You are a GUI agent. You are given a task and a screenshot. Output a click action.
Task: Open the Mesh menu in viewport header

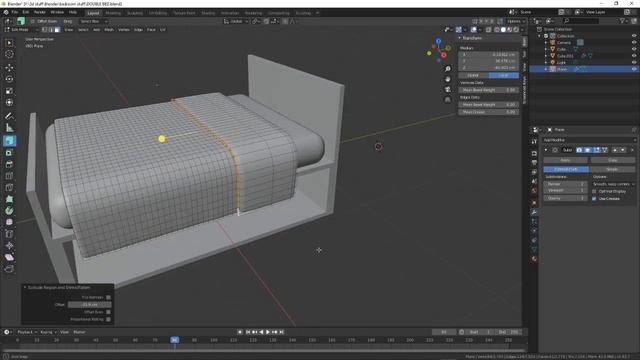(109, 29)
